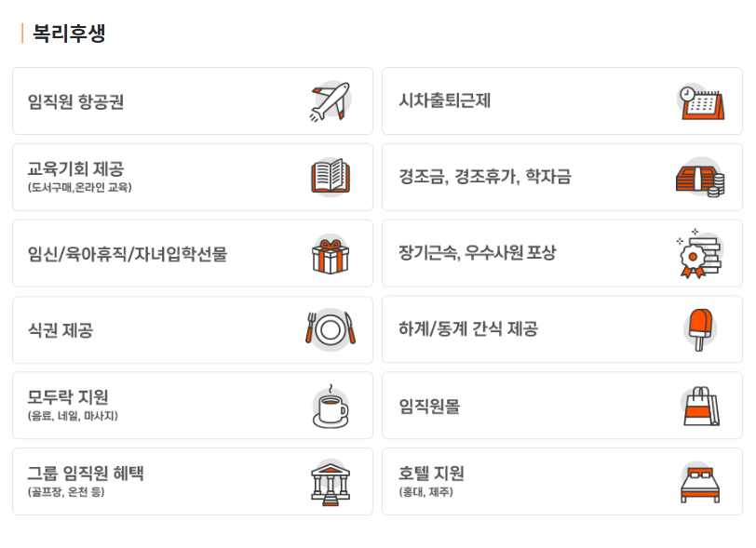Click the cash stack and coins icon
Screen dimensions: 756x548
(x=700, y=177)
